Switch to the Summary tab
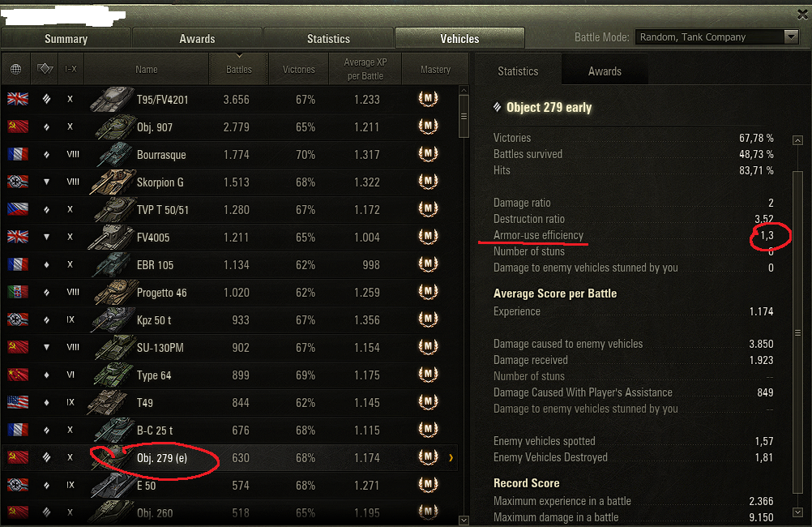Screen dimensions: 812x527 (66, 39)
